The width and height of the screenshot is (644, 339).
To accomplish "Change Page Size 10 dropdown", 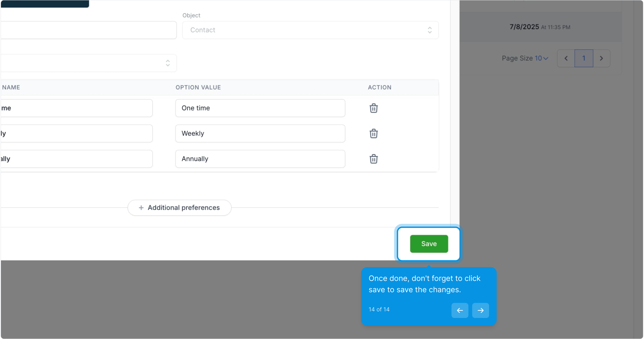I will pyautogui.click(x=541, y=58).
